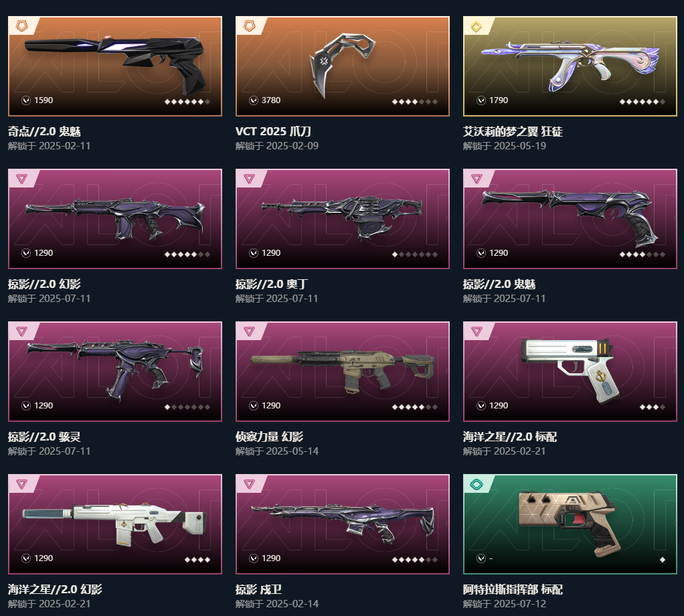684x616 pixels.
Task: Select the 掠影//2.0 奥丁 weapon image
Action: 343,219
